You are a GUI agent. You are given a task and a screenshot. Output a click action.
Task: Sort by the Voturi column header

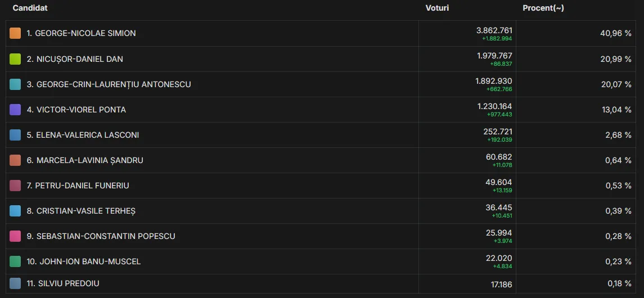(437, 8)
